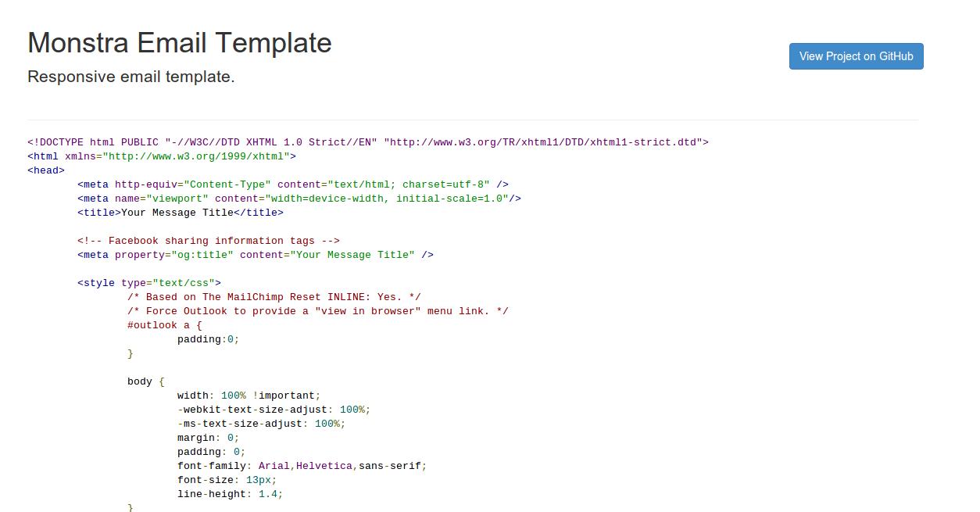Click the Responsive email template subtitle

point(131,77)
